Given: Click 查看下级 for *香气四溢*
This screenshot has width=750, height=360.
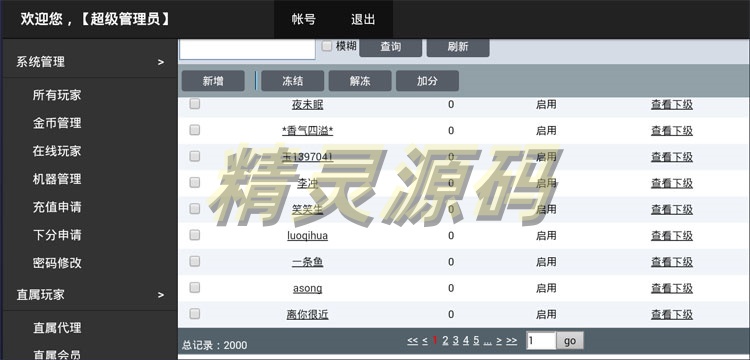Looking at the screenshot, I should 672,131.
